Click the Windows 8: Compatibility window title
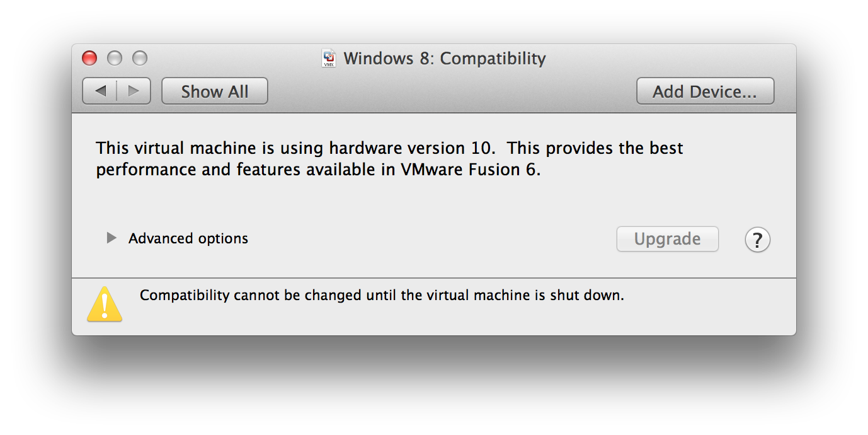The height and width of the screenshot is (435, 868). pos(444,59)
